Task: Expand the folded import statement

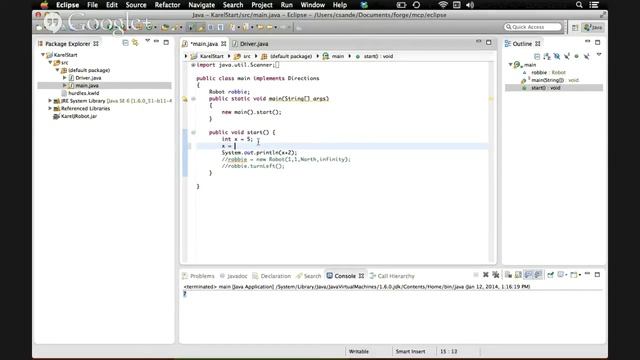Action: click(193, 65)
